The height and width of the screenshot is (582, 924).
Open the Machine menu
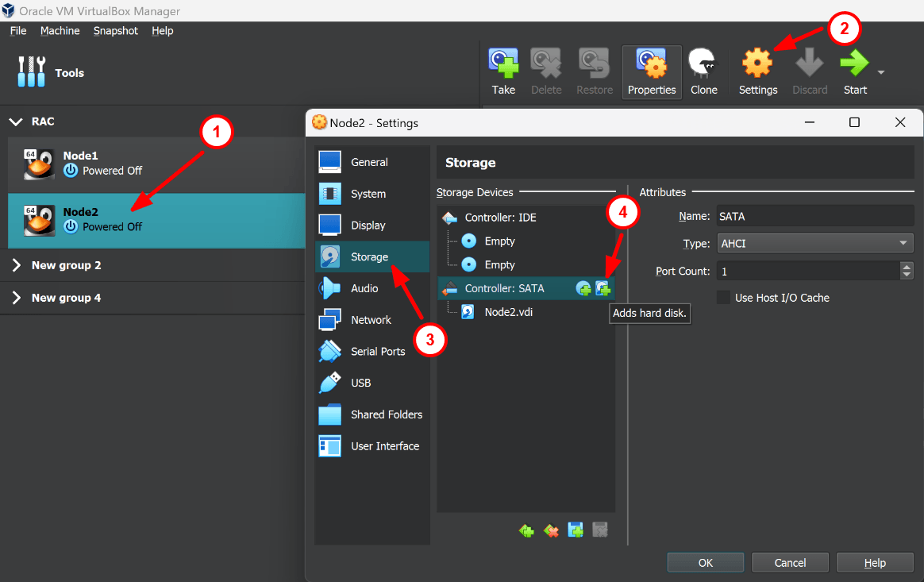point(60,31)
